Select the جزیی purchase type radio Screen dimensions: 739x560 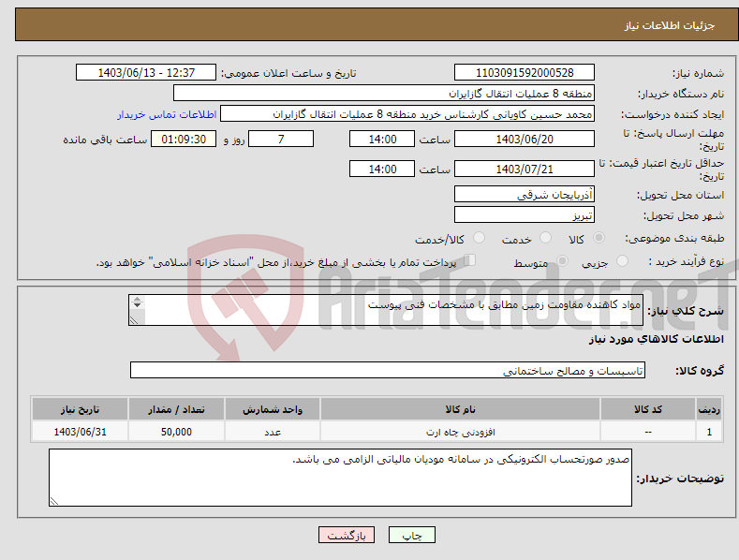(x=622, y=260)
